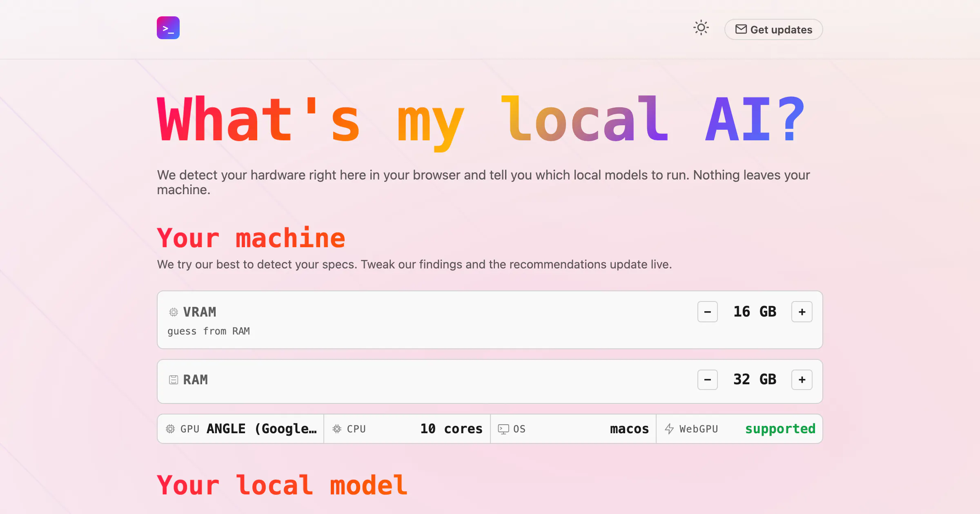Screen dimensions: 980x514
Task: Click the VRAM label text
Action: (x=200, y=312)
